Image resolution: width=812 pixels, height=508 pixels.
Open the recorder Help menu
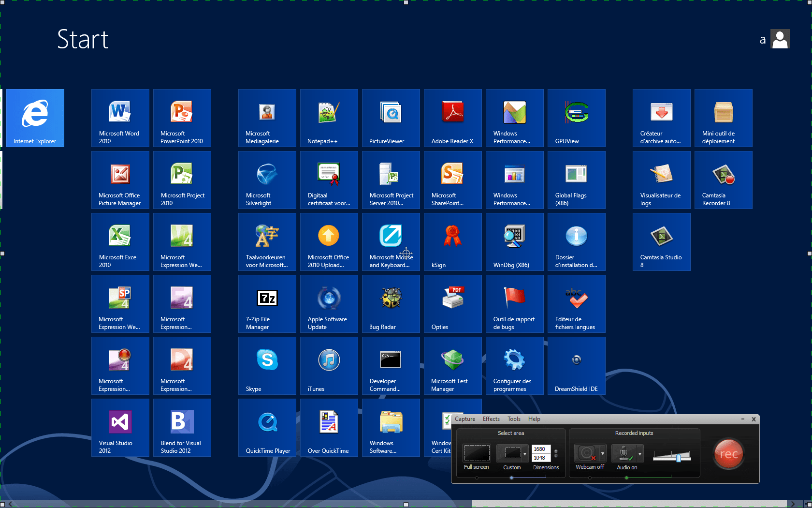(534, 419)
